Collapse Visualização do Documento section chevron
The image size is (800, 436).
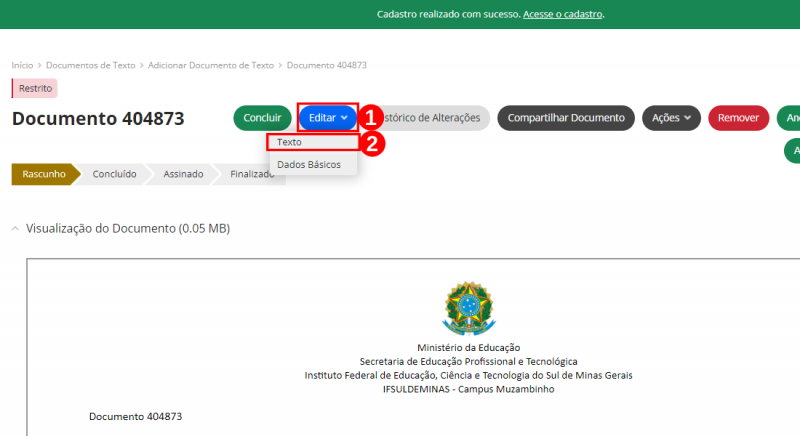15,228
